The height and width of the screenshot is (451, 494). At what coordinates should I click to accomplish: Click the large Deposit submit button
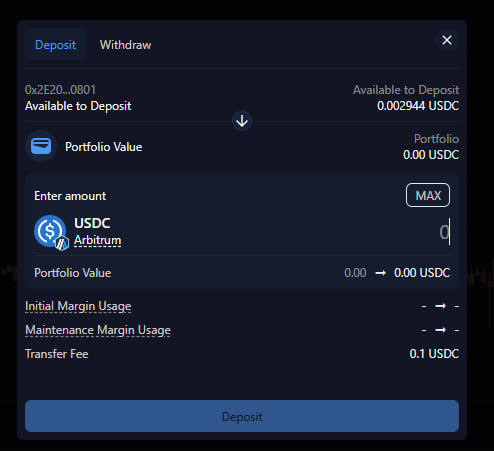[242, 416]
